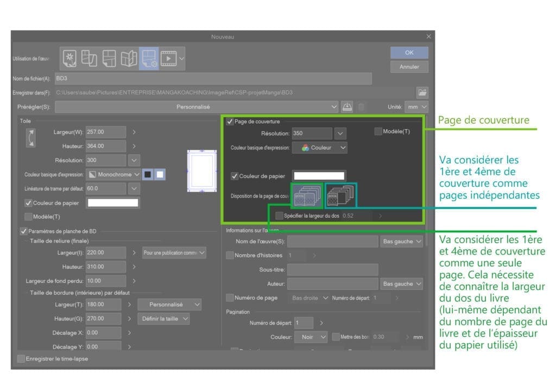Select the Fanzine booklet use-of-work icon

click(x=129, y=58)
